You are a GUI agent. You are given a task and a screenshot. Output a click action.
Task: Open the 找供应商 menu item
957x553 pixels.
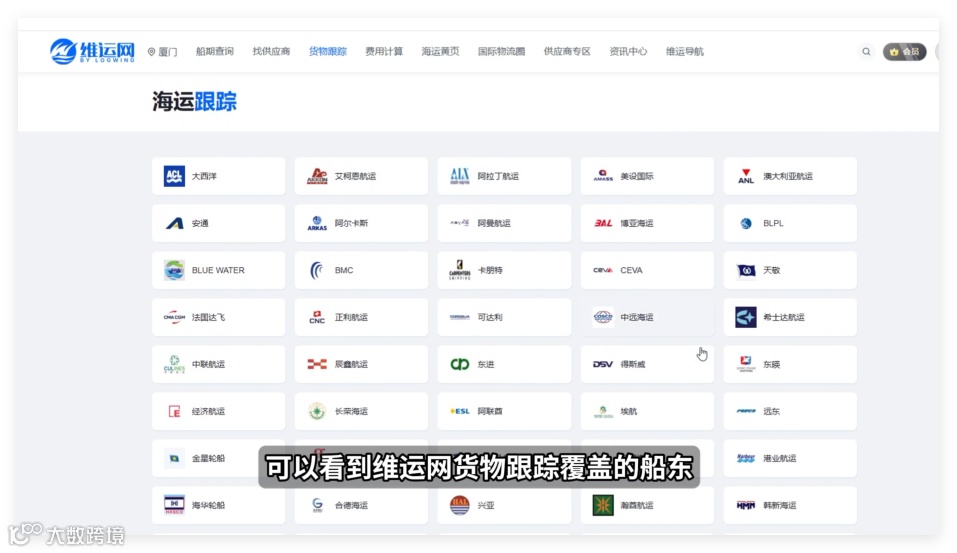pyautogui.click(x=271, y=51)
